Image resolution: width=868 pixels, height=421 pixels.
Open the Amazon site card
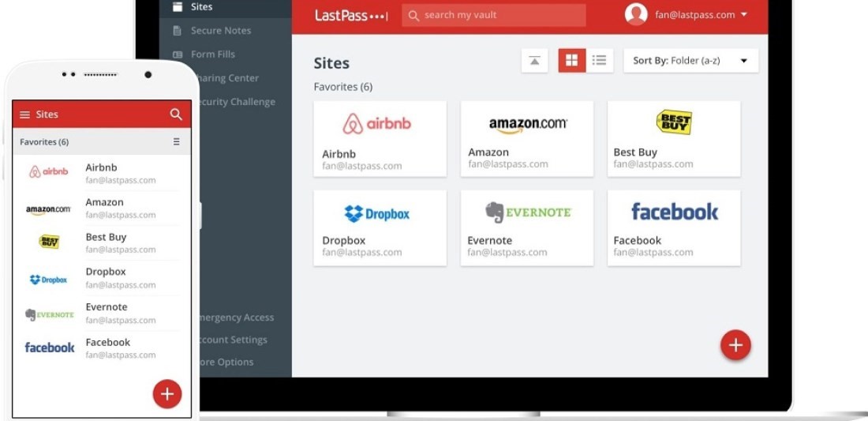(x=527, y=138)
